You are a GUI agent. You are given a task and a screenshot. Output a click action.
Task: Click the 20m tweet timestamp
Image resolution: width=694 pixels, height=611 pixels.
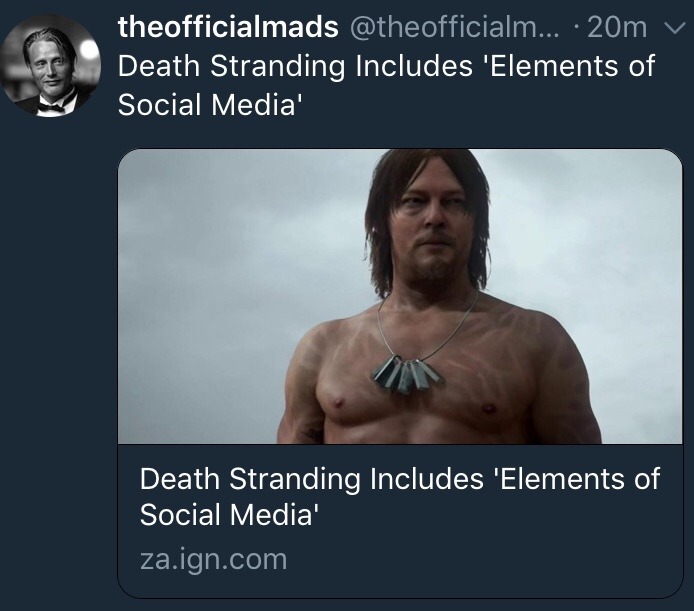tap(618, 27)
